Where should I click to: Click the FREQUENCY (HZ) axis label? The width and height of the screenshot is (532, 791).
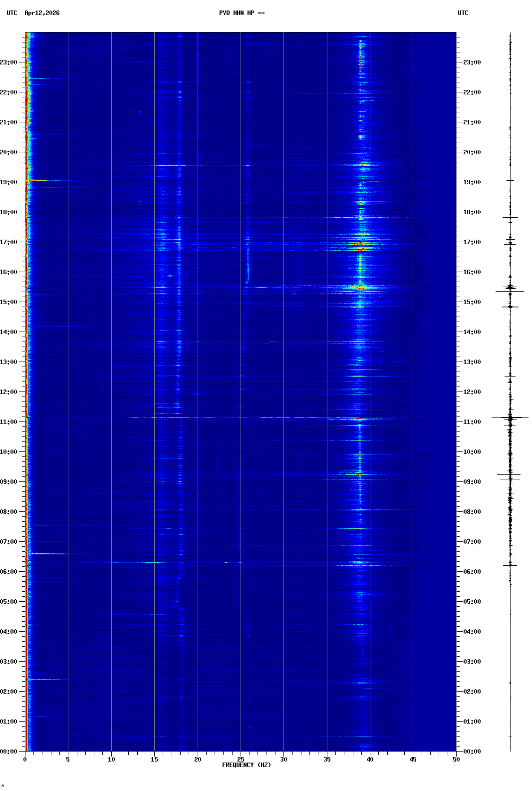(x=247, y=765)
